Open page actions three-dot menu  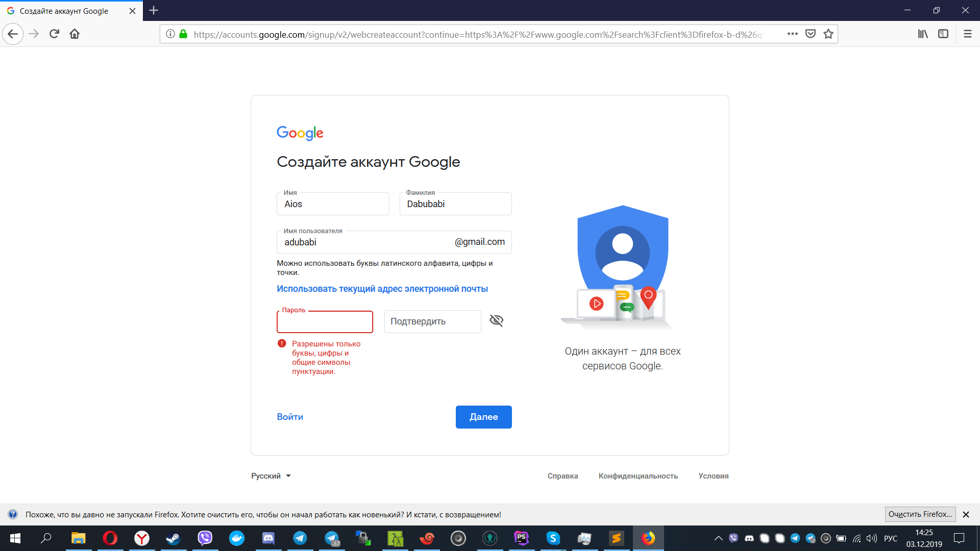point(792,34)
